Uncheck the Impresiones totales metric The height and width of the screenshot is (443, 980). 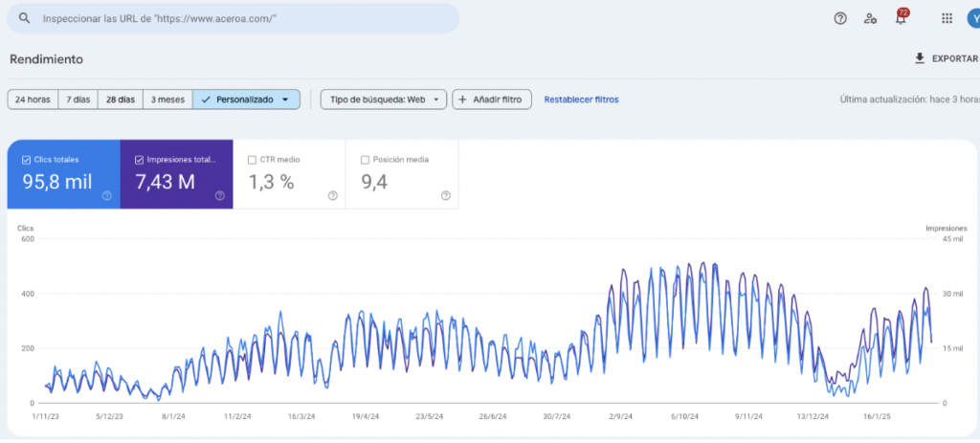tap(139, 160)
